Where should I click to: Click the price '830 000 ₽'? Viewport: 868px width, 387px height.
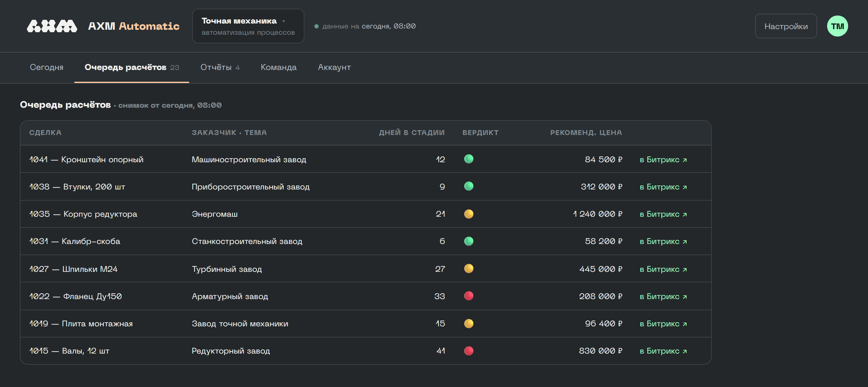600,351
